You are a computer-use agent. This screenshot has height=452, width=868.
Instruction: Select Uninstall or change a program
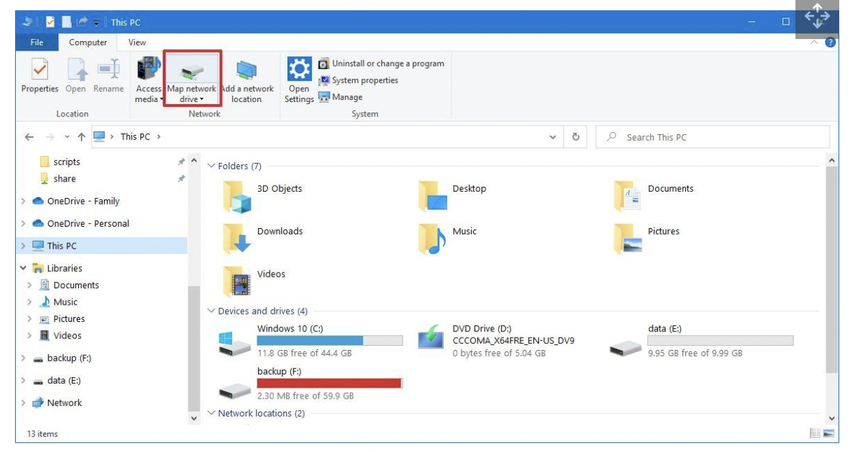[x=381, y=64]
